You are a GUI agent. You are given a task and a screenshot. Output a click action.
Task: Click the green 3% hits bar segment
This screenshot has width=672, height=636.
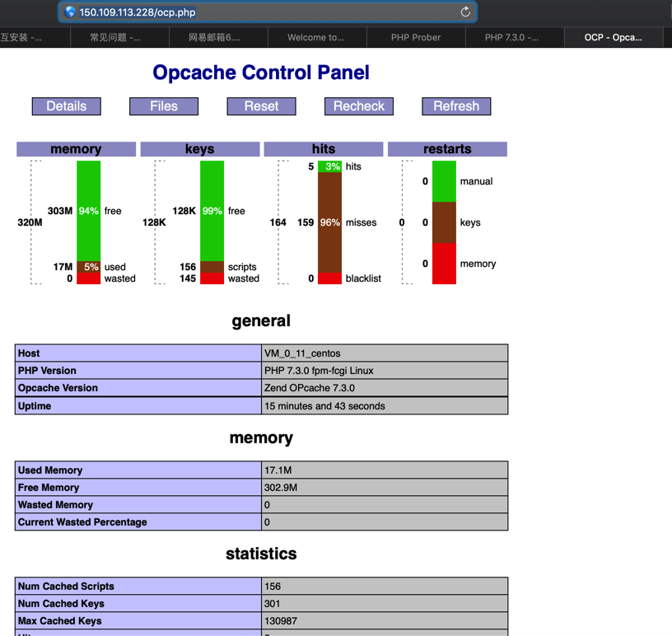(x=329, y=166)
